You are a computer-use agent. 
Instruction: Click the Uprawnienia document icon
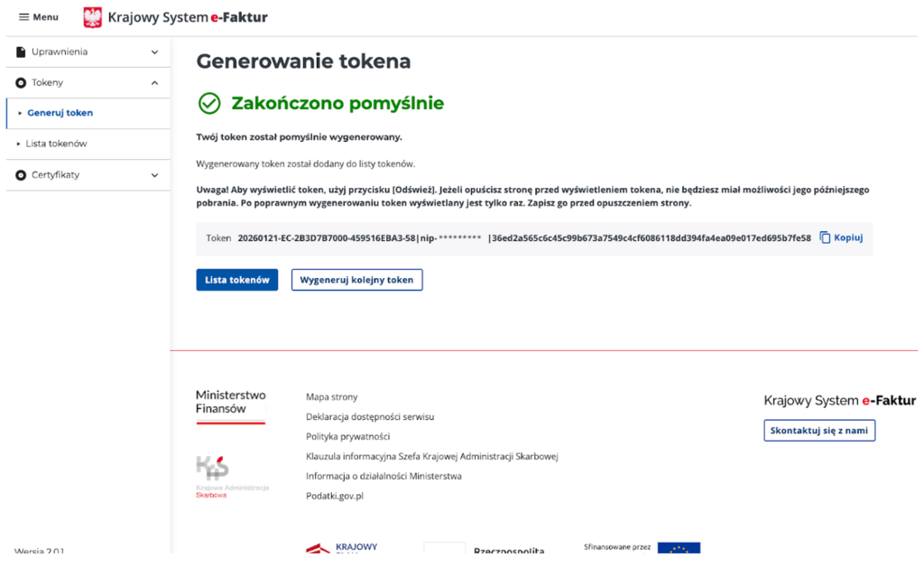click(21, 52)
